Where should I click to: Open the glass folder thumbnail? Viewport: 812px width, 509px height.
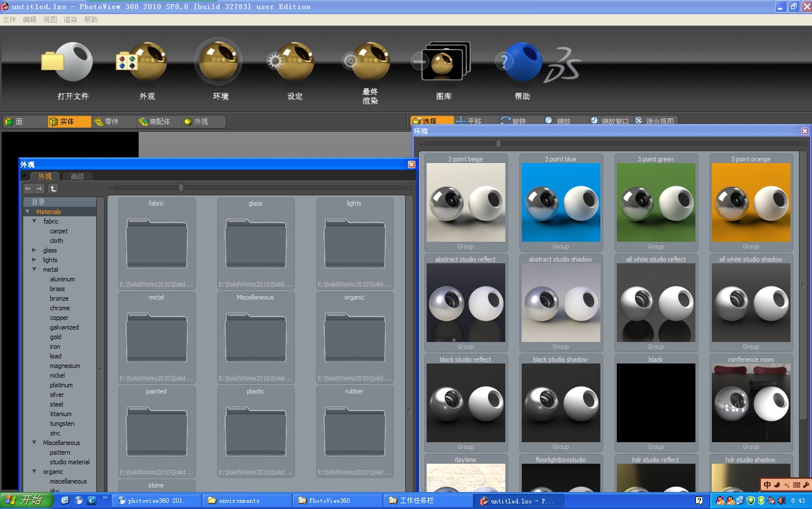(256, 243)
